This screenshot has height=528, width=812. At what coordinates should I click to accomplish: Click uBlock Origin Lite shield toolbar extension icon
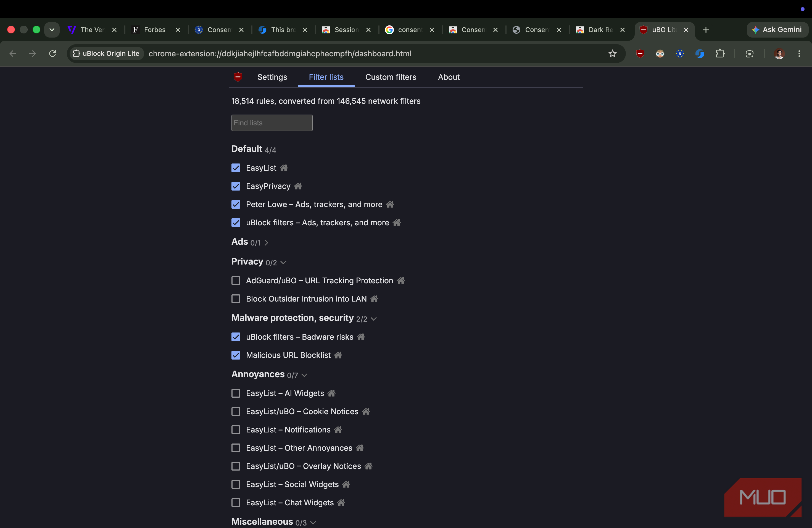click(640, 54)
